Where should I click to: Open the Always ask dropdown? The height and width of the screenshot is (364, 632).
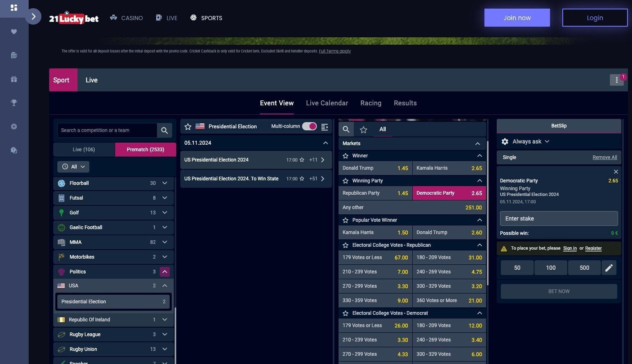click(530, 141)
